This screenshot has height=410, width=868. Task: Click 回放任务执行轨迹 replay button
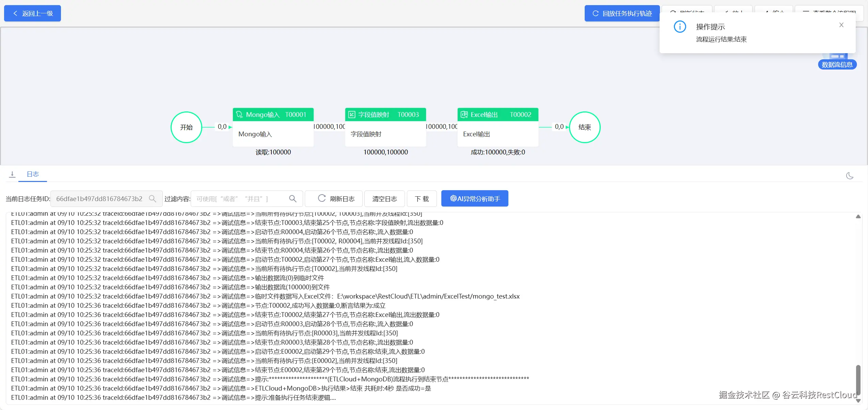coord(622,13)
